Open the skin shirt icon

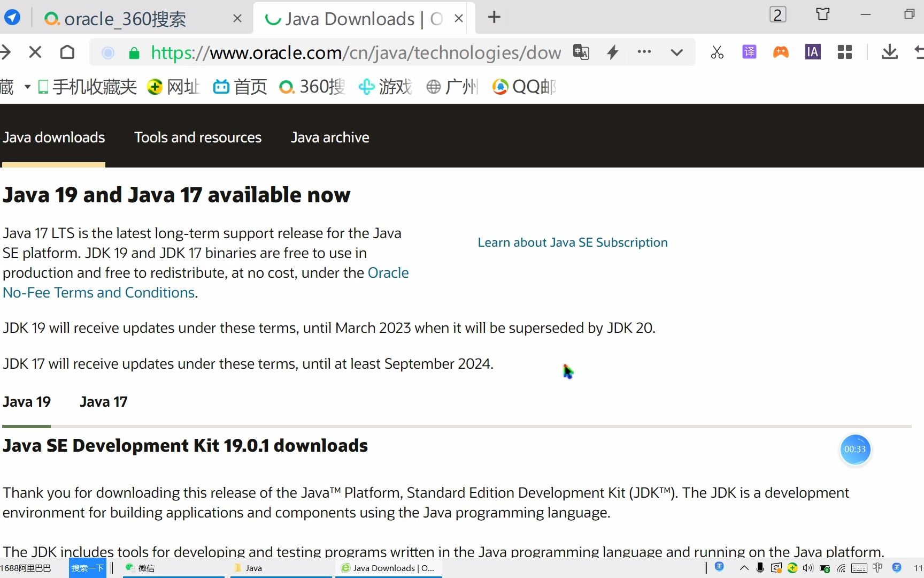823,13
